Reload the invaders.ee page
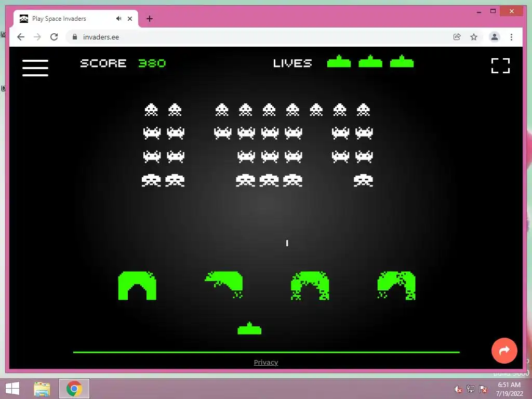The image size is (532, 399). click(54, 37)
